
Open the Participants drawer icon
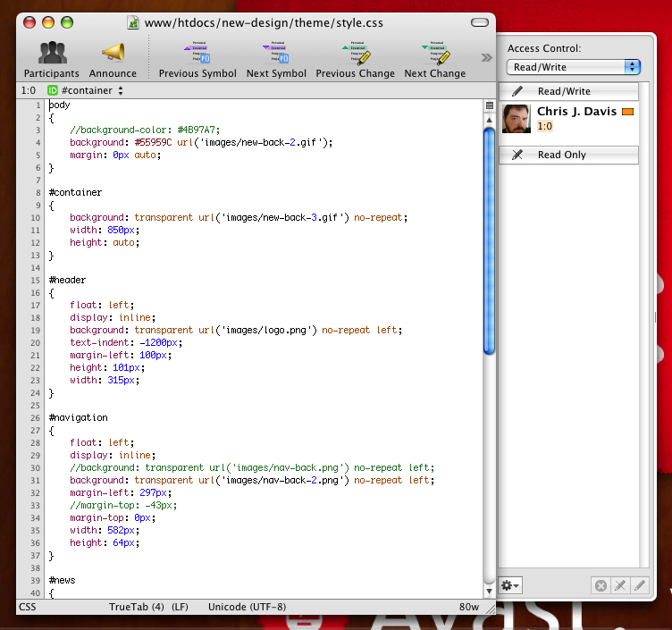coord(52,53)
